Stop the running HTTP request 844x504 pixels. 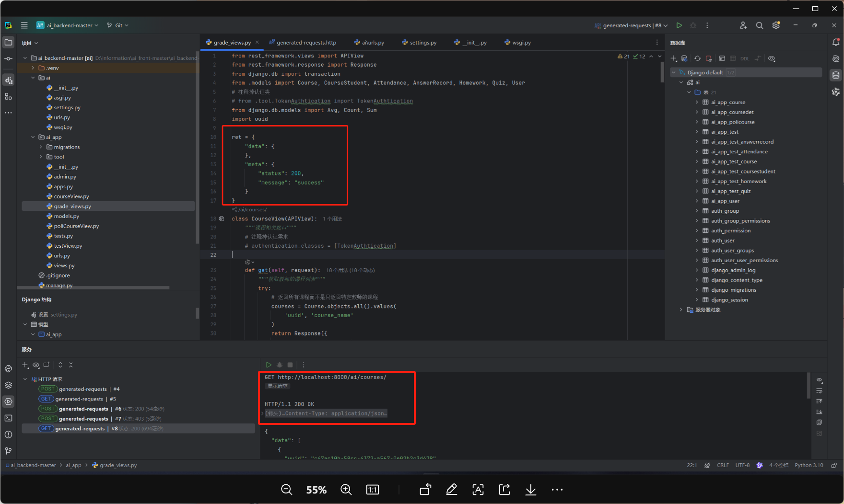[x=290, y=365]
